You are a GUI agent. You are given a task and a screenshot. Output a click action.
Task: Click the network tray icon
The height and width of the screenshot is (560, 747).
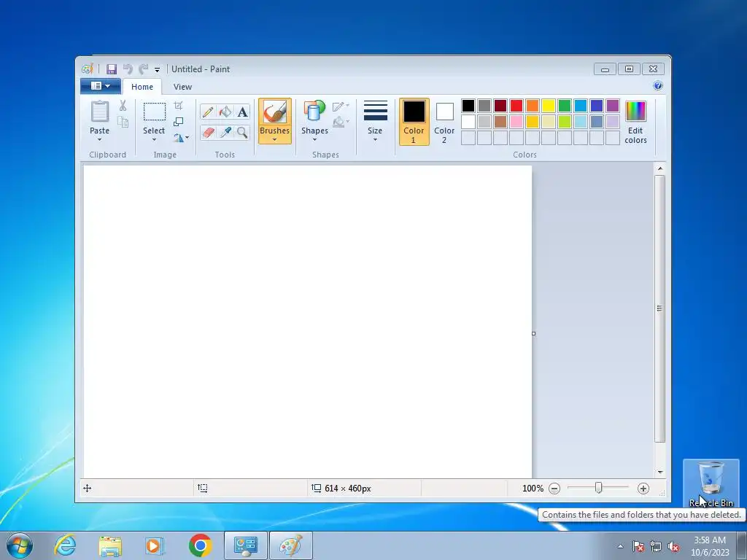coord(656,547)
